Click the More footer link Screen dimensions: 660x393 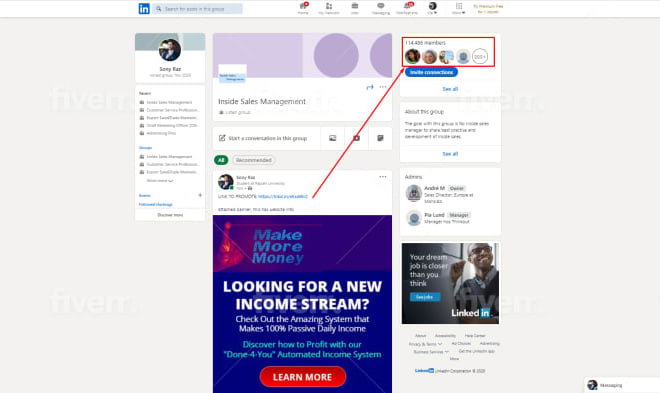pyautogui.click(x=454, y=359)
